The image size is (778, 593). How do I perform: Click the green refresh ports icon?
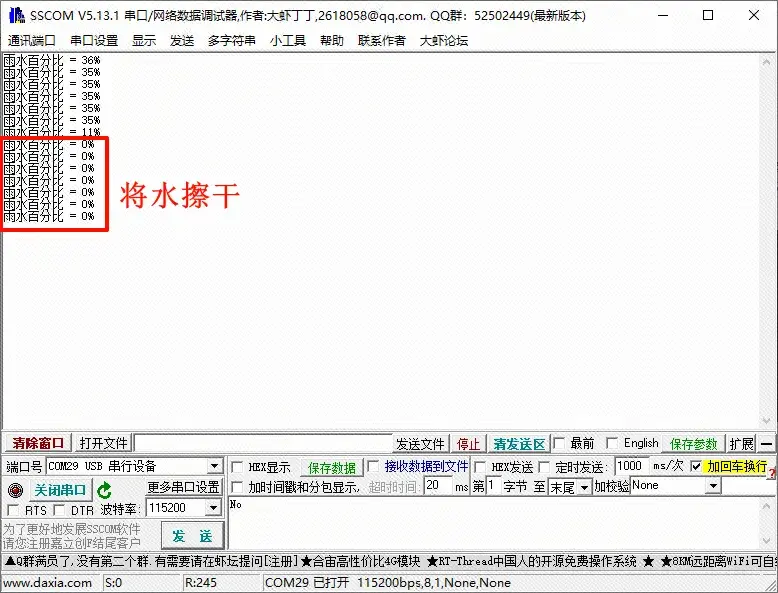click(104, 490)
